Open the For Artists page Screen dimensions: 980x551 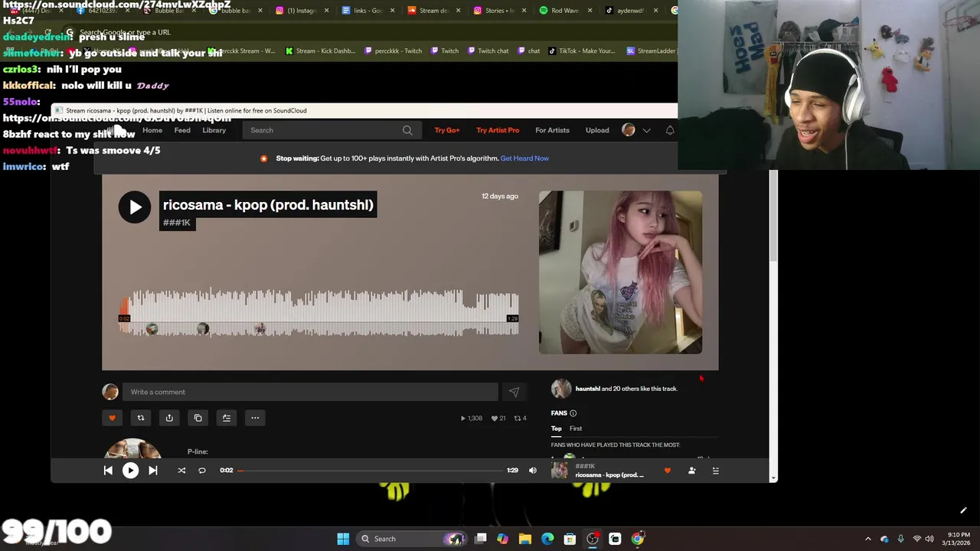[552, 130]
